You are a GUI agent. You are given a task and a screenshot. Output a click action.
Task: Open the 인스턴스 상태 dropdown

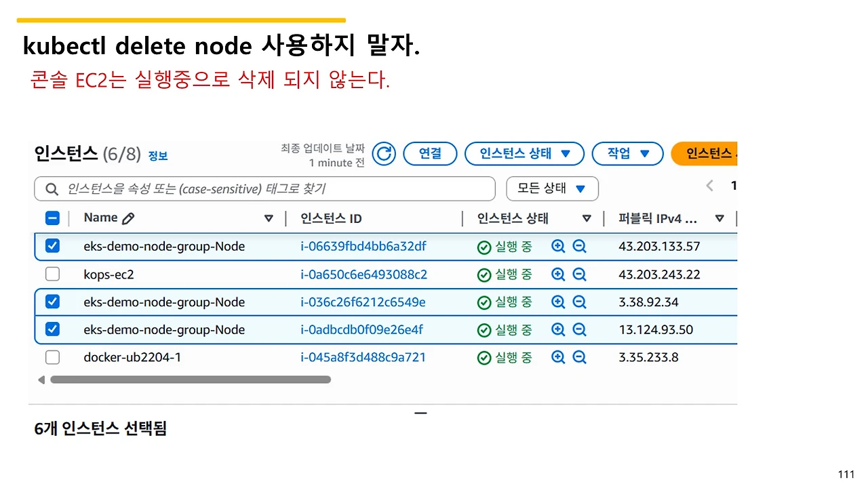point(524,153)
